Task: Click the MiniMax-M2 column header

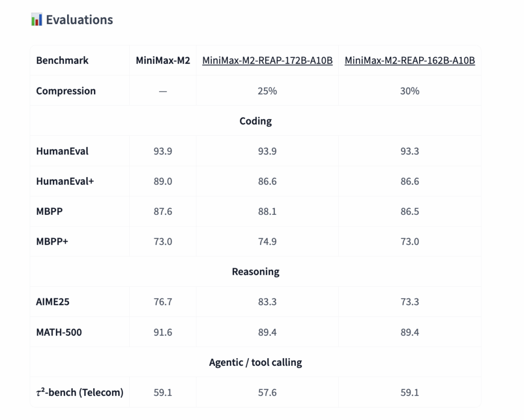Action: (x=163, y=60)
